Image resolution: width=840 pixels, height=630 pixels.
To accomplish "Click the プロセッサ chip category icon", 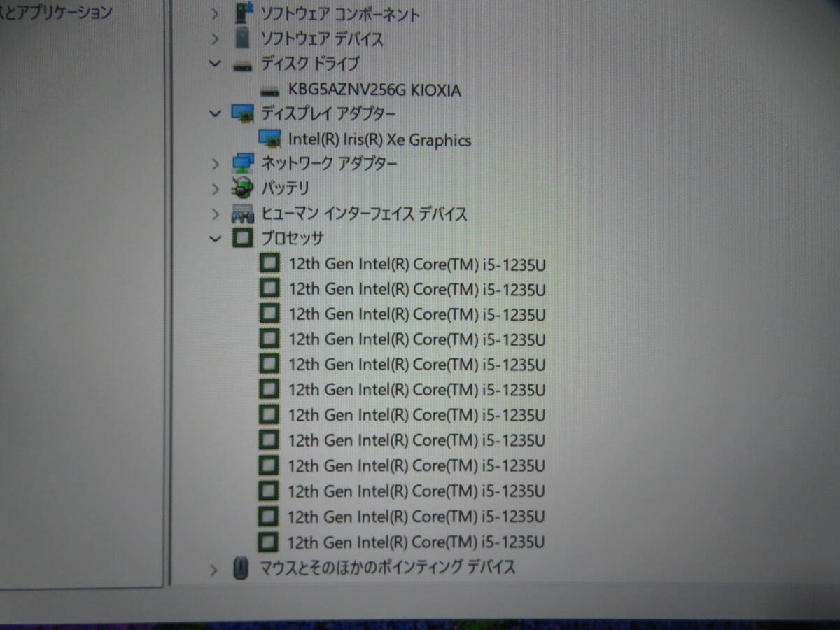I will (242, 238).
